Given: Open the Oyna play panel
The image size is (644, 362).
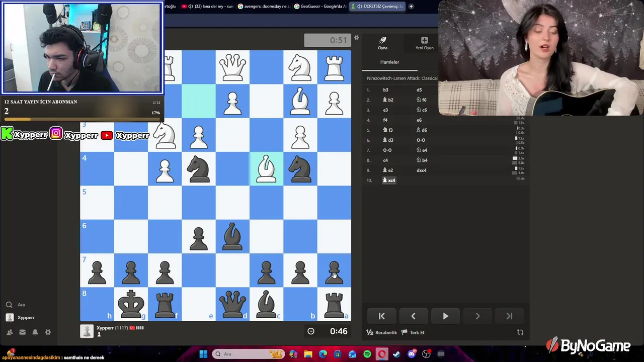Looking at the screenshot, I should pyautogui.click(x=383, y=43).
